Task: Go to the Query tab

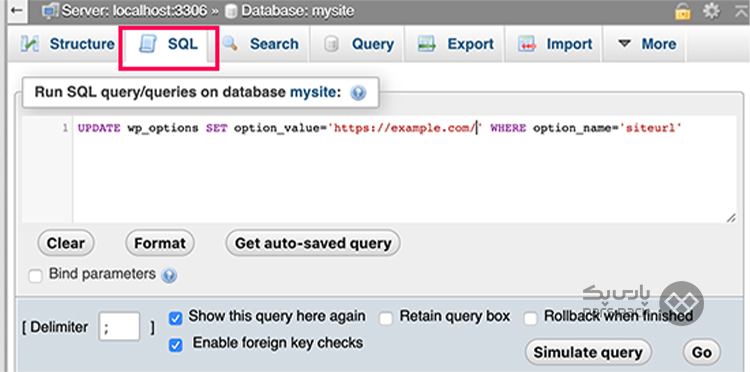Action: pos(358,44)
